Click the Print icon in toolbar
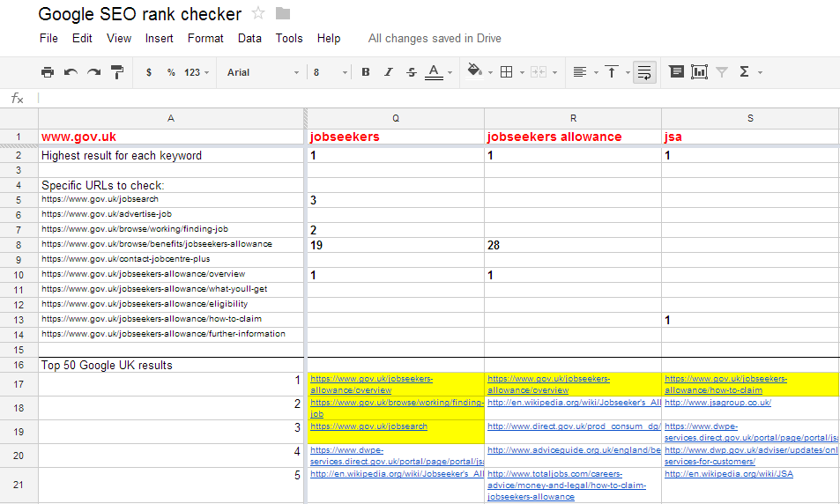Viewport: 840px width, 504px height. pyautogui.click(x=48, y=72)
